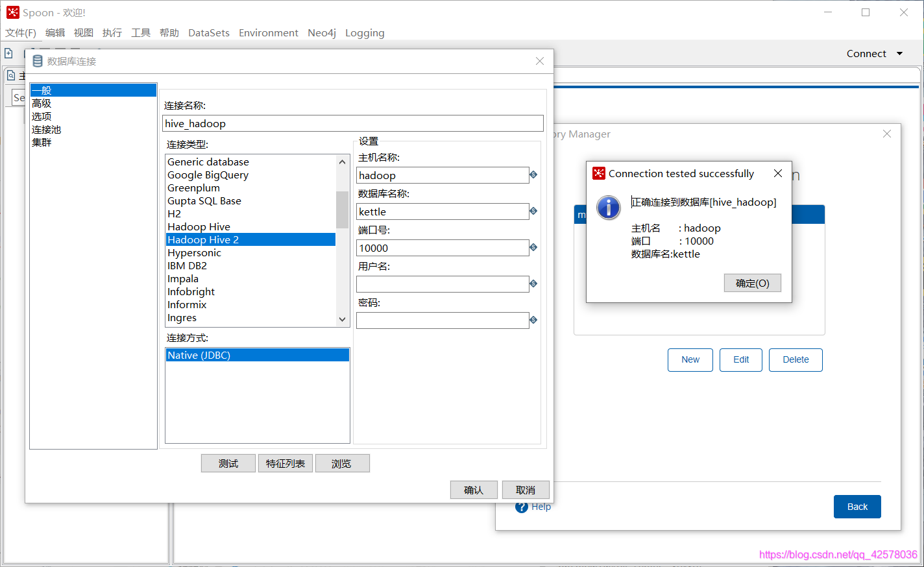This screenshot has height=567, width=924.
Task: Click the connection name field hive_hadoop
Action: (x=353, y=123)
